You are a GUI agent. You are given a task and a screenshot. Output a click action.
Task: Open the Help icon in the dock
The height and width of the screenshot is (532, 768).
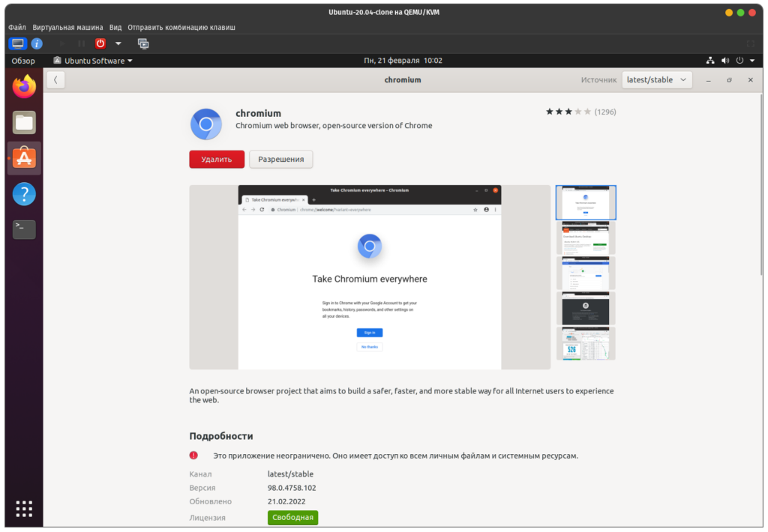[24, 194]
